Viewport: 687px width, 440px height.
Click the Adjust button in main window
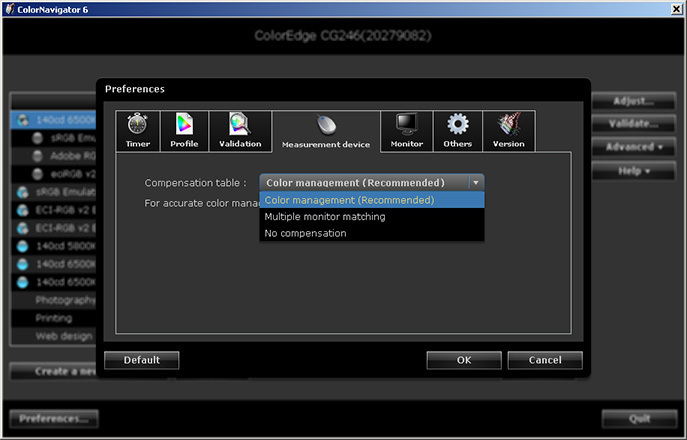point(634,101)
